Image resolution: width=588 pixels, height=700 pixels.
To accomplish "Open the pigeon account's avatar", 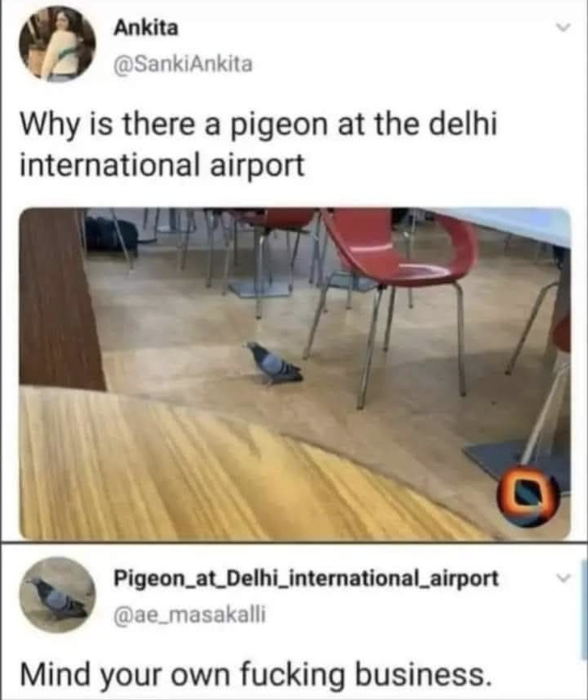I will (57, 594).
